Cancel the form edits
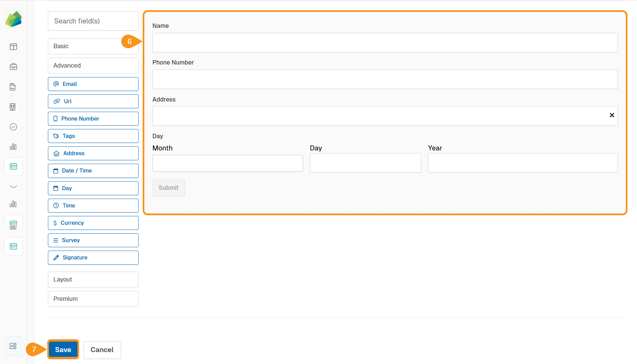This screenshot has width=637, height=364. tap(102, 350)
